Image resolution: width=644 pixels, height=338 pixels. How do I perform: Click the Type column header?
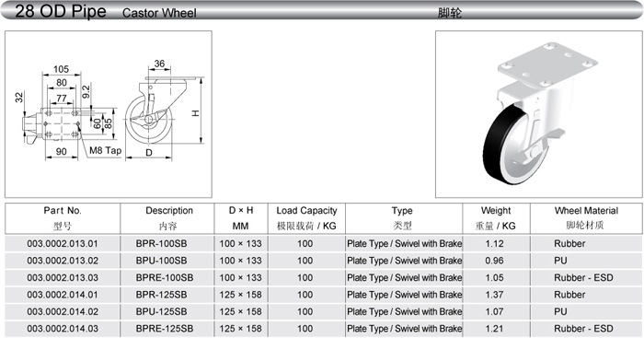[403, 218]
